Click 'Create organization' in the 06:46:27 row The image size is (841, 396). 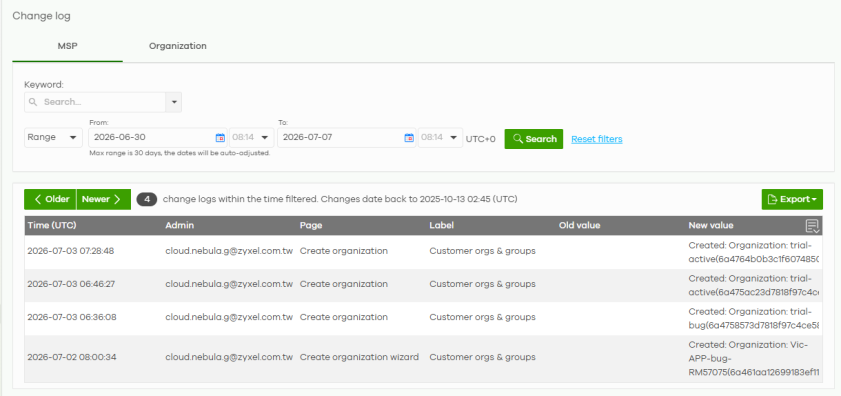[x=343, y=284]
